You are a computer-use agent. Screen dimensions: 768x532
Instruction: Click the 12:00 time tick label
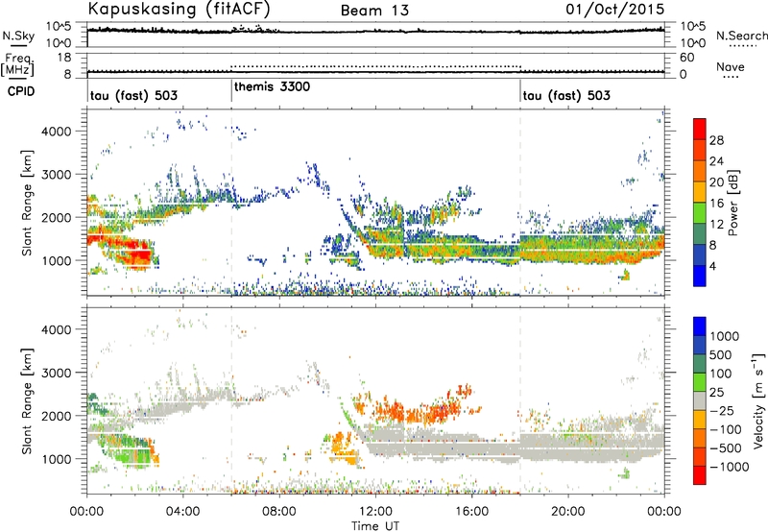[x=375, y=512]
